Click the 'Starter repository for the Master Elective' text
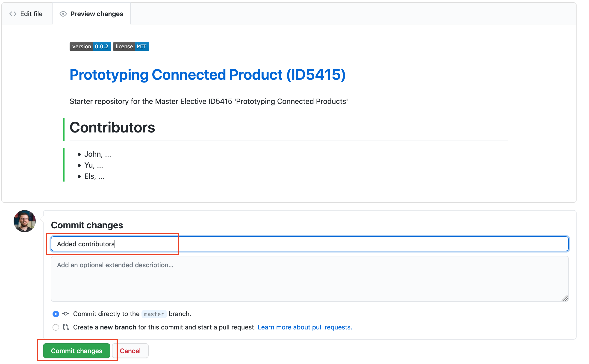This screenshot has width=589, height=364. (209, 101)
